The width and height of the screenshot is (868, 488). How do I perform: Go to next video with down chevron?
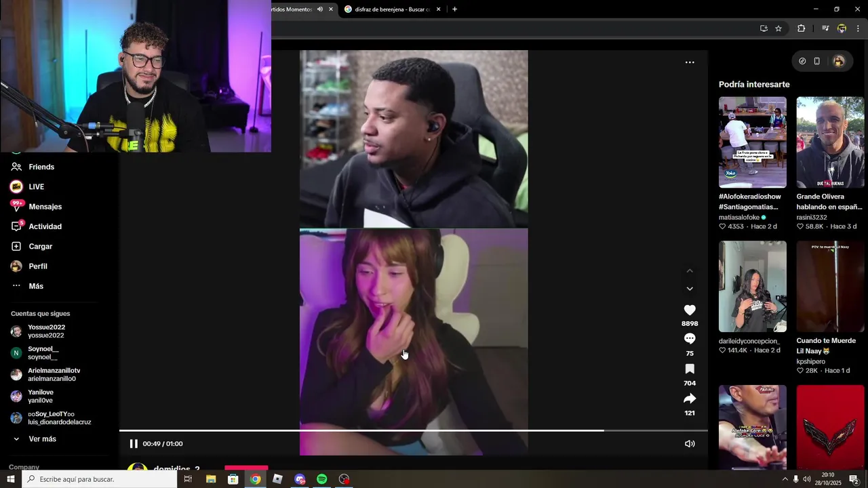click(690, 289)
